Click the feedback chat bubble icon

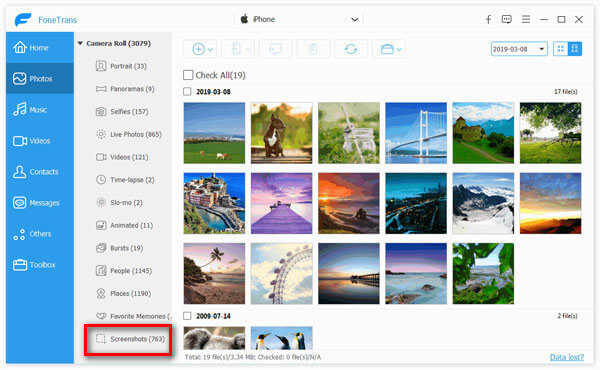507,19
